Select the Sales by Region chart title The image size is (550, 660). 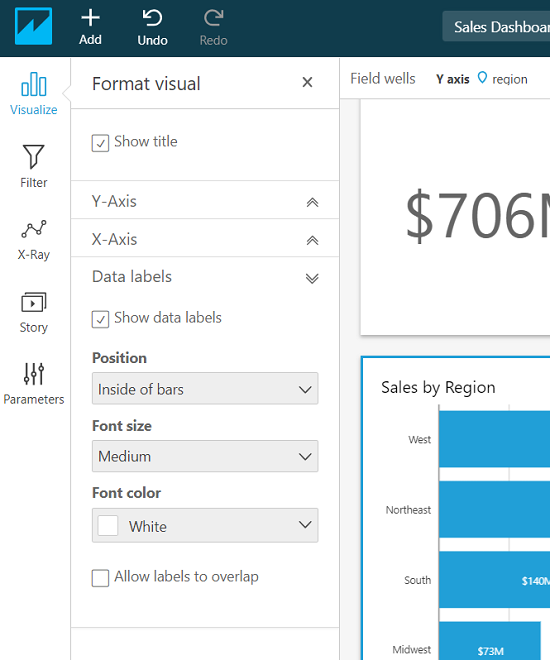pyautogui.click(x=438, y=387)
